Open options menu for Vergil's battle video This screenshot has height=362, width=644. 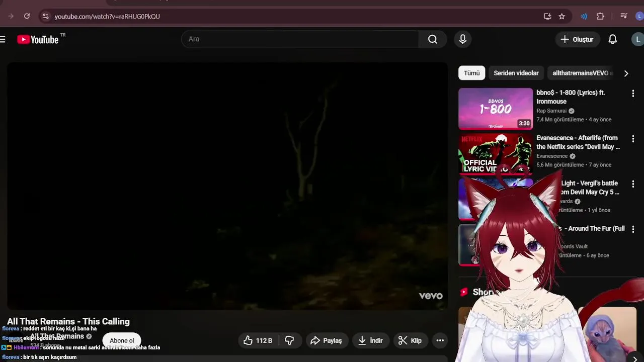pos(633,184)
